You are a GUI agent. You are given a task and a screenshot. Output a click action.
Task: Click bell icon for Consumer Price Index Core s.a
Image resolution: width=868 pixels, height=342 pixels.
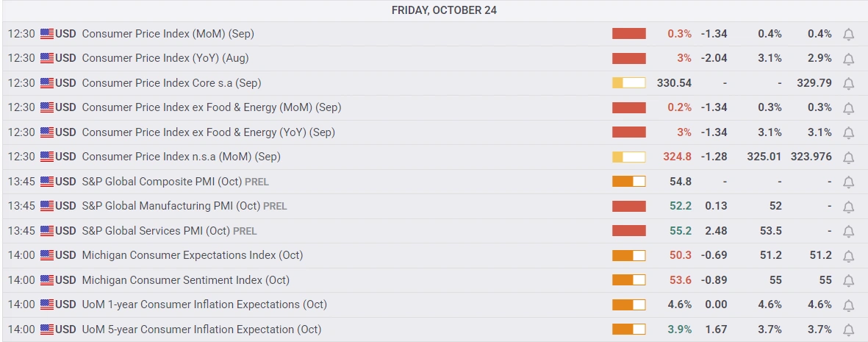pyautogui.click(x=848, y=84)
